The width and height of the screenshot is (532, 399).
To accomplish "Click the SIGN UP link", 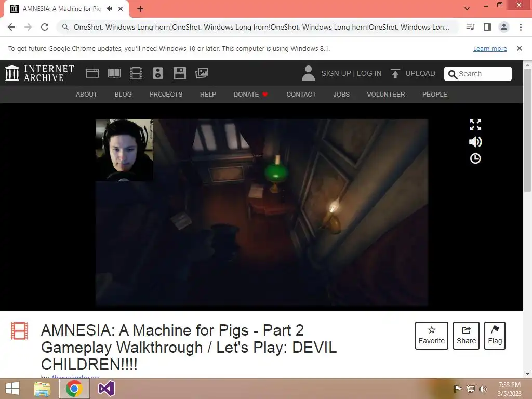I will coord(336,73).
